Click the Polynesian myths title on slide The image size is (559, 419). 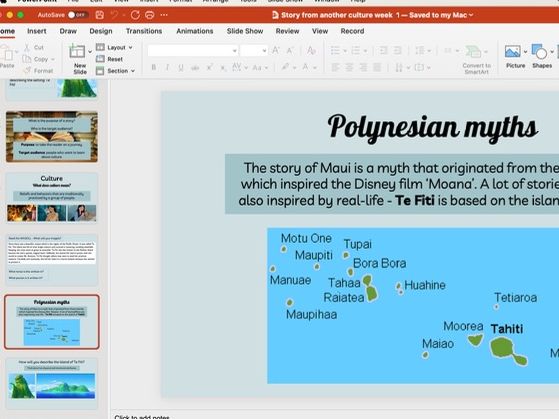[x=432, y=127]
